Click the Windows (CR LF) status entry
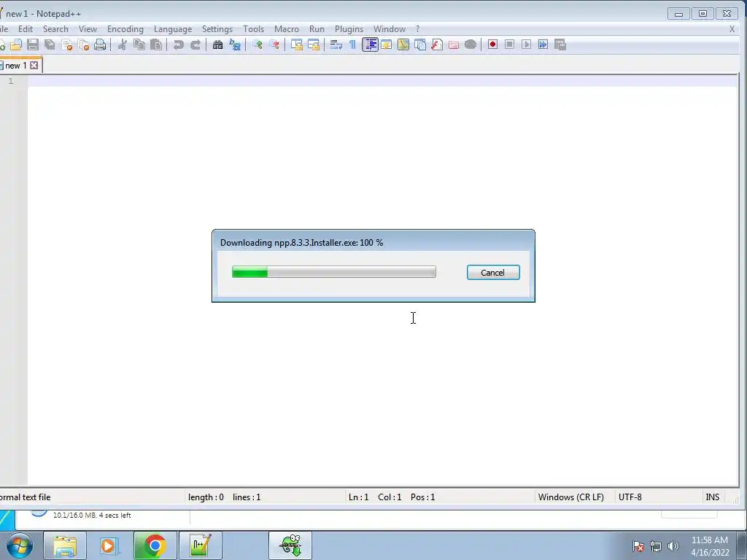747x560 pixels. point(570,497)
